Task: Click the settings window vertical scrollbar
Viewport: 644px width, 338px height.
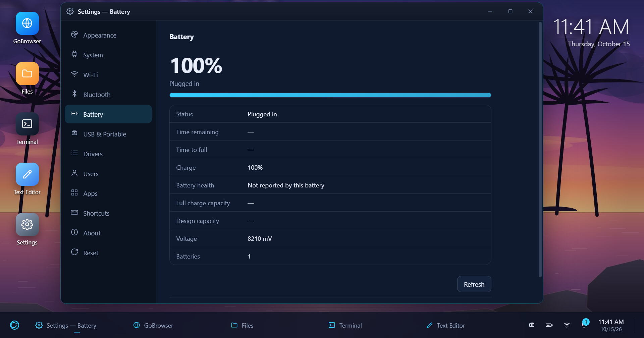Action: [540, 150]
